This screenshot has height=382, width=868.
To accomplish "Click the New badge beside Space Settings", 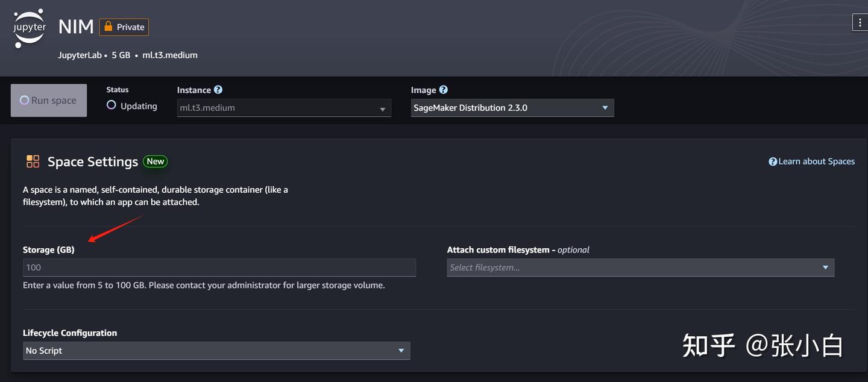I will [156, 161].
